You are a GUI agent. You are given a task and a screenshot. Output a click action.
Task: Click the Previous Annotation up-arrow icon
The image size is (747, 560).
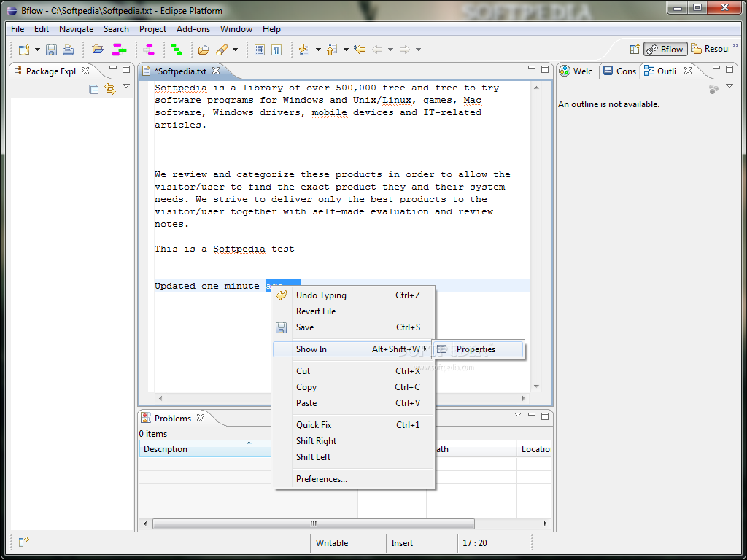click(x=332, y=50)
